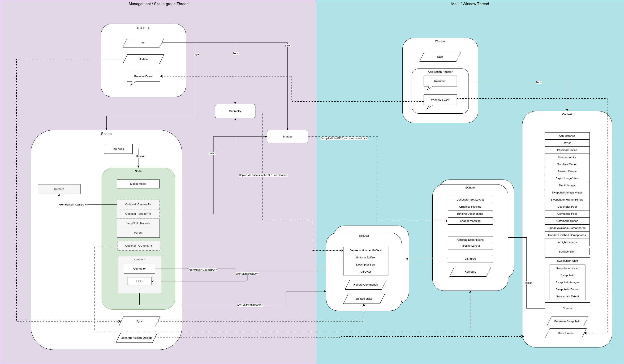The image size is (624, 364).
Task: Click the UBO box inside contract
Action: point(139,281)
